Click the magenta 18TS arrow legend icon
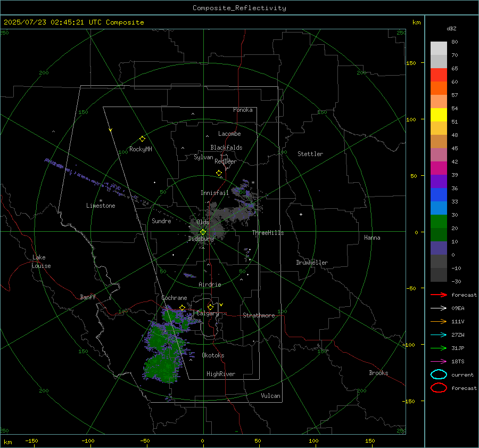The height and width of the screenshot is (448, 479). [x=439, y=362]
